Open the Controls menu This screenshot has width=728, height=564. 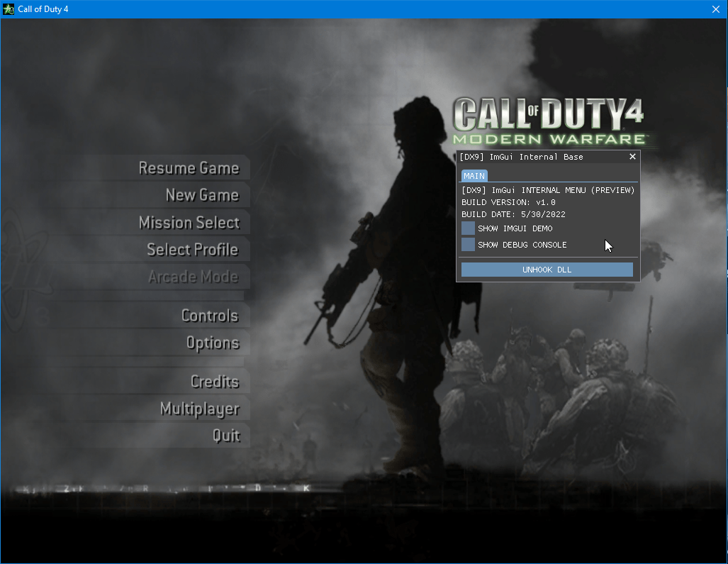coord(210,316)
